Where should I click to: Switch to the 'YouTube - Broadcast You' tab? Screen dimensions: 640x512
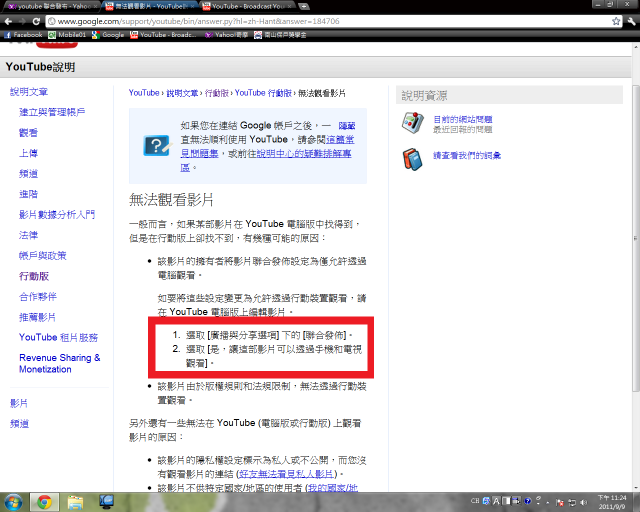(248, 6)
